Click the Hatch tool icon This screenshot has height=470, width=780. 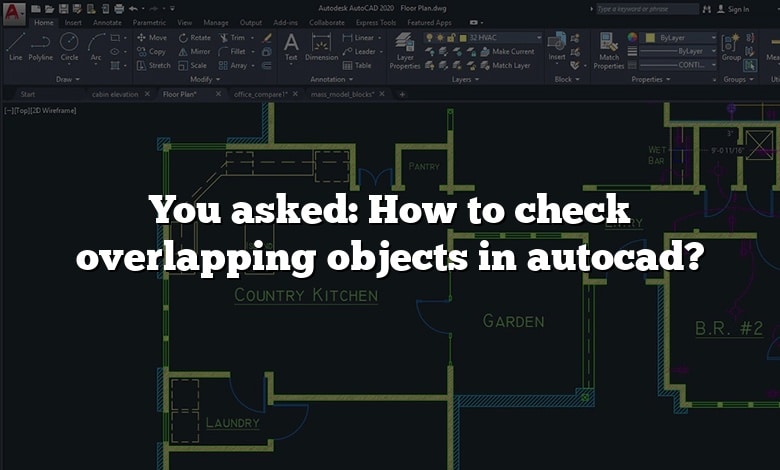115,65
